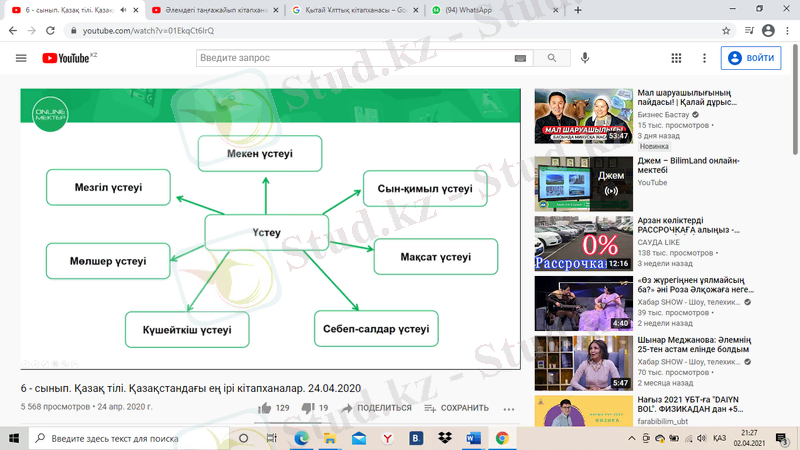800x450 pixels.
Task: Click СОХРАНИТЬ to save the video
Action: point(456,408)
